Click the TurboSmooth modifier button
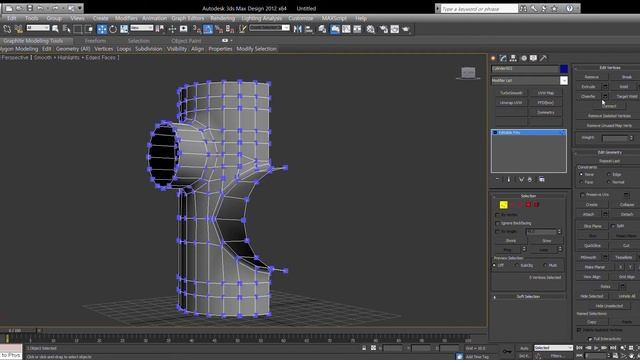Viewport: 640px width, 360px height. pos(511,93)
